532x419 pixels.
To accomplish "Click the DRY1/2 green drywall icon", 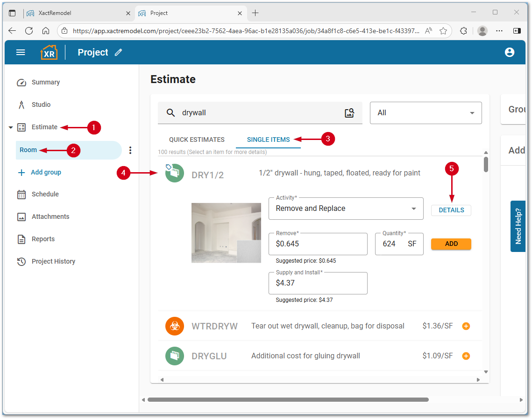I will tap(174, 174).
